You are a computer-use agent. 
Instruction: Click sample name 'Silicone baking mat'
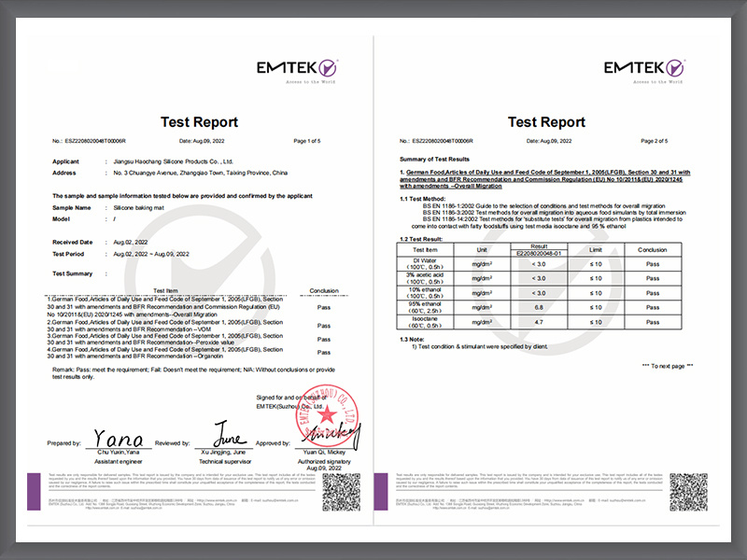pyautogui.click(x=138, y=207)
